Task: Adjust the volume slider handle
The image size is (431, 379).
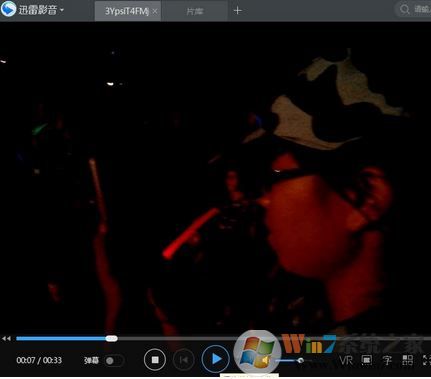Action: [300, 360]
